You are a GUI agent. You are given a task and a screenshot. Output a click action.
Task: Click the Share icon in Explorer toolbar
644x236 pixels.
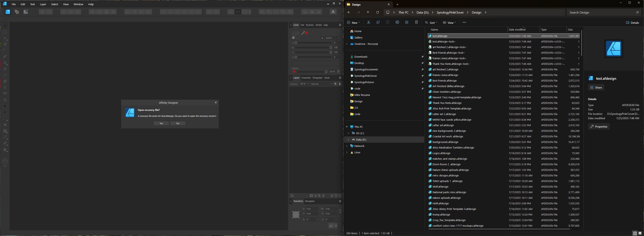[407, 23]
